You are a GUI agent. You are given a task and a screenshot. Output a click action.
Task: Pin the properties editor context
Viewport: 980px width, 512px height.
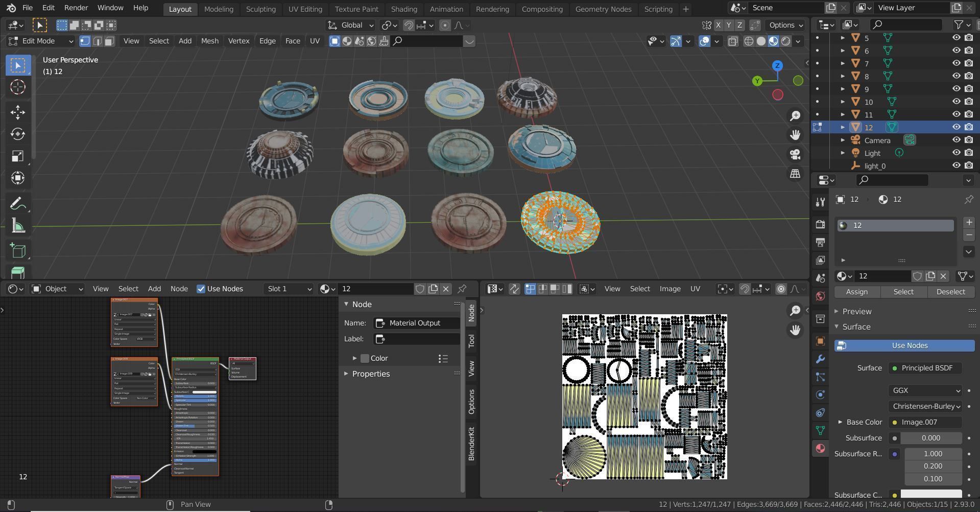(x=969, y=199)
